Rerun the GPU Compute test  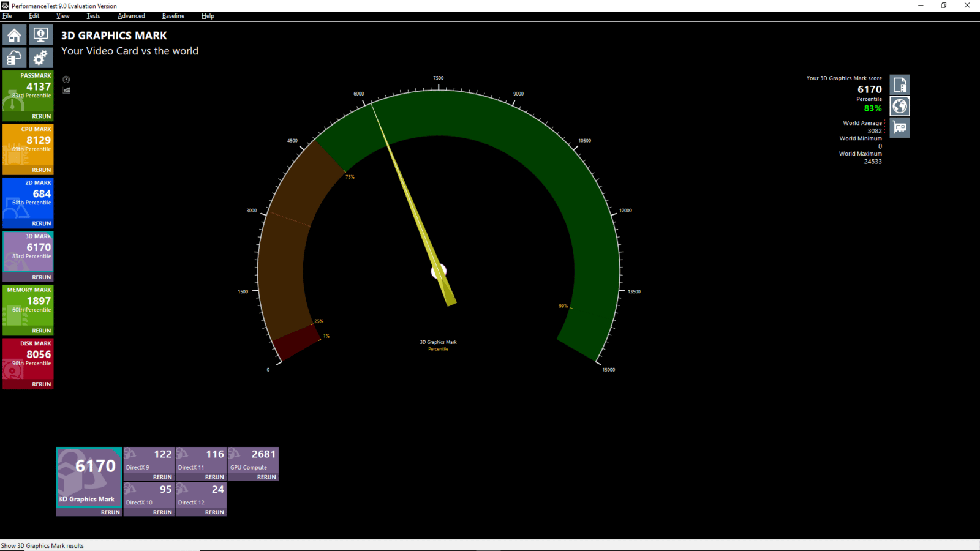coord(266,477)
